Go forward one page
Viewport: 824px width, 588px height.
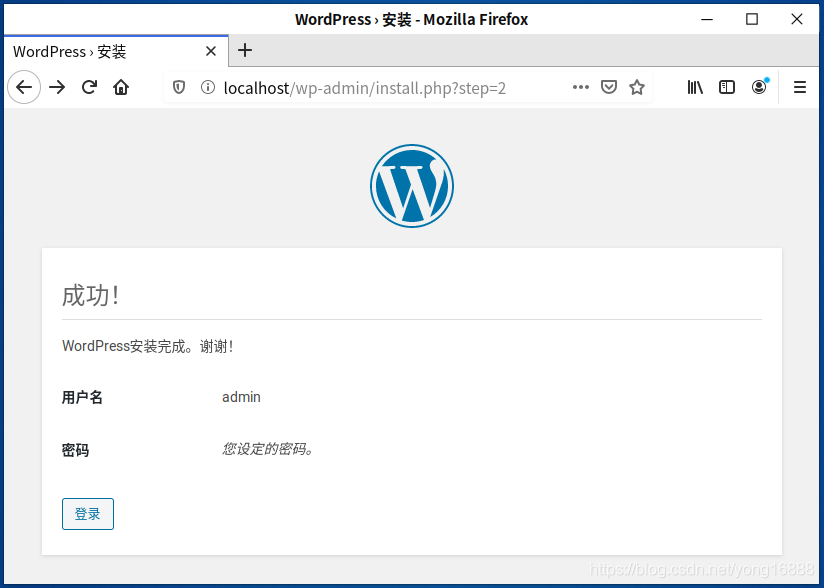57,87
